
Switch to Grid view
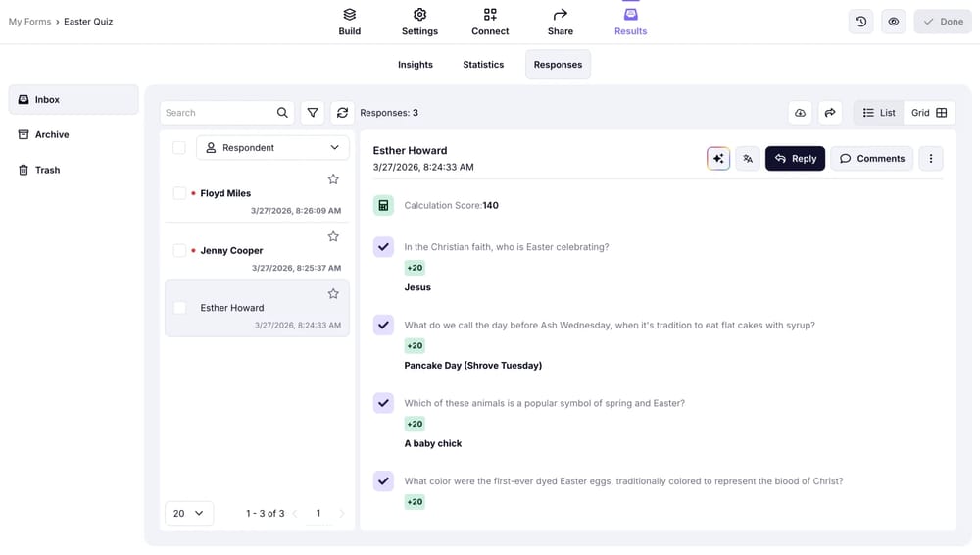[929, 113]
